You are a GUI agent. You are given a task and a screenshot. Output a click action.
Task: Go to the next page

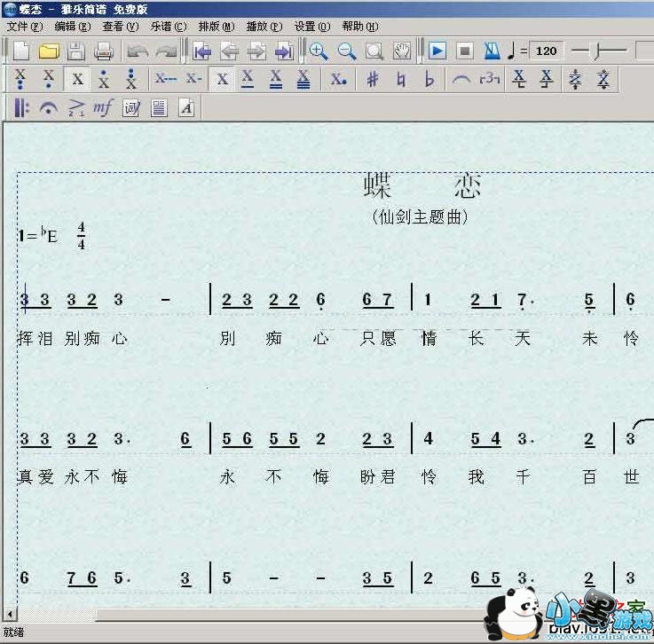tap(256, 51)
